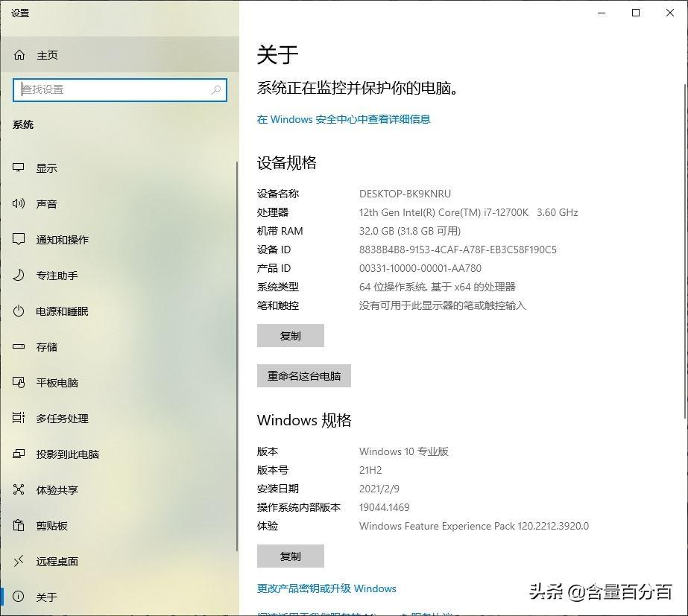Click the sidebar vertical scrollbar

pyautogui.click(x=237, y=356)
